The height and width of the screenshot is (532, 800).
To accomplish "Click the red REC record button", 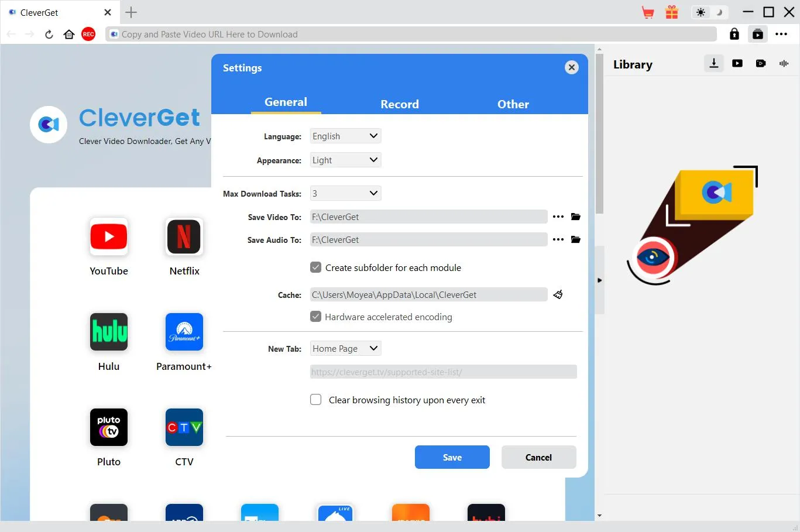I will 88,35.
